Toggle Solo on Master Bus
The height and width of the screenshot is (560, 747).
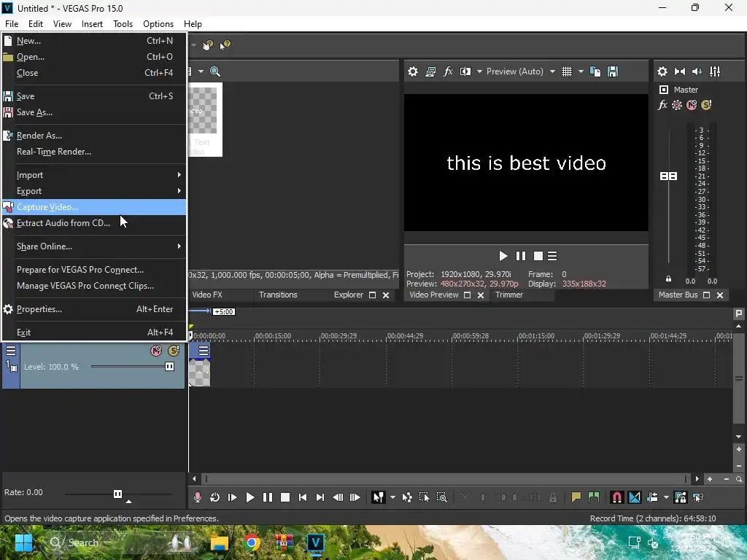[706, 105]
